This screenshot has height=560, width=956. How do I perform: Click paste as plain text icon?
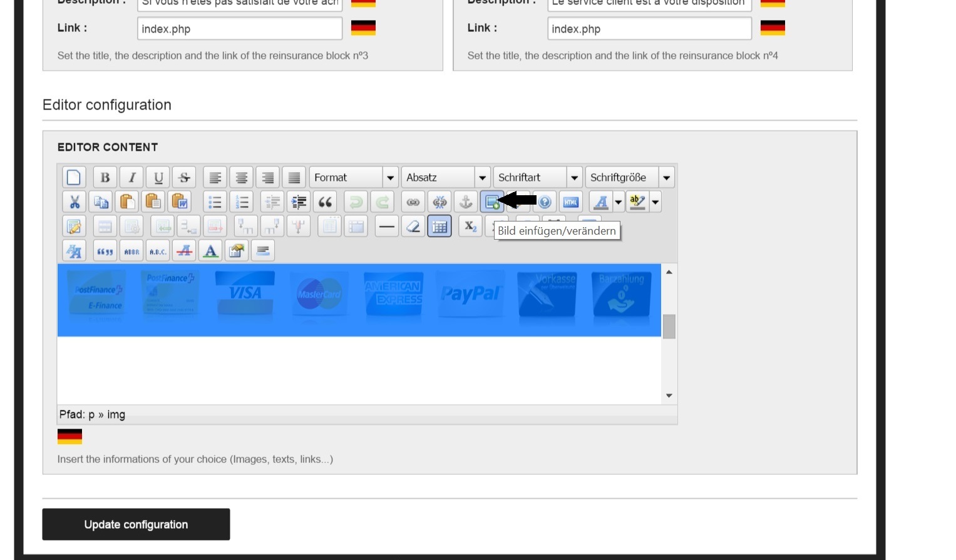(153, 202)
